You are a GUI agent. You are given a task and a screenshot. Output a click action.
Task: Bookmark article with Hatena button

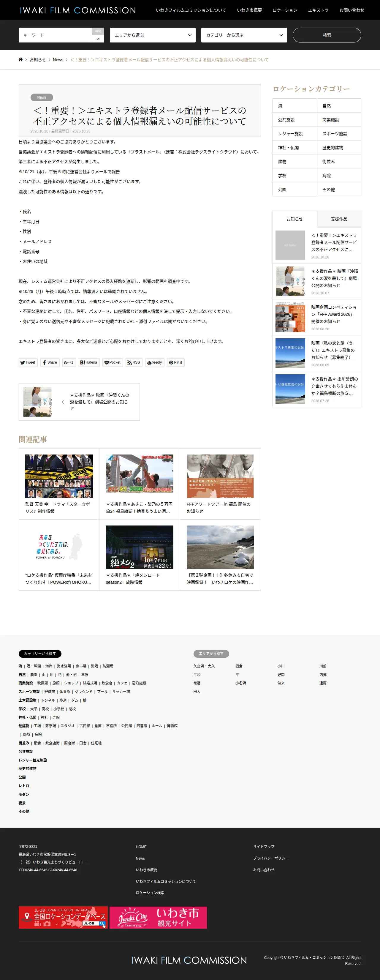click(x=89, y=362)
